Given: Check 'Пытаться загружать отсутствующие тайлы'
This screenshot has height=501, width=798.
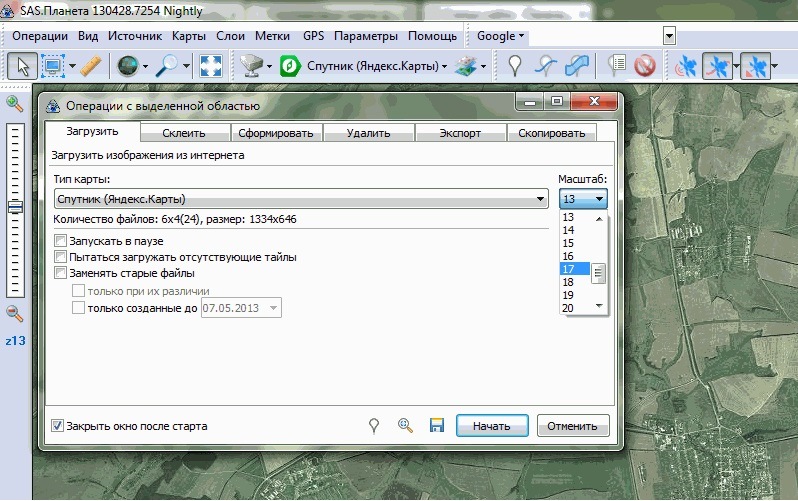Looking at the screenshot, I should tap(61, 257).
